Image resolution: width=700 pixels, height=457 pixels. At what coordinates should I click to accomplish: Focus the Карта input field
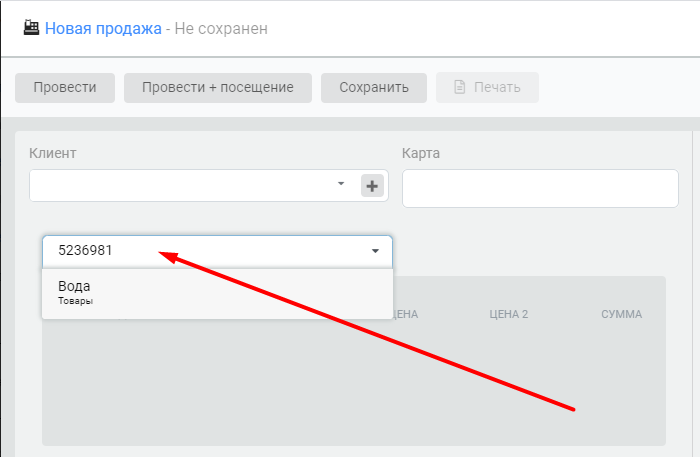pos(540,188)
